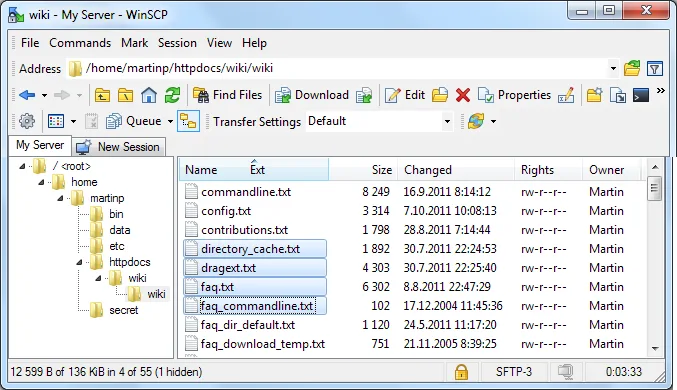Open the terminal console icon

(x=641, y=95)
